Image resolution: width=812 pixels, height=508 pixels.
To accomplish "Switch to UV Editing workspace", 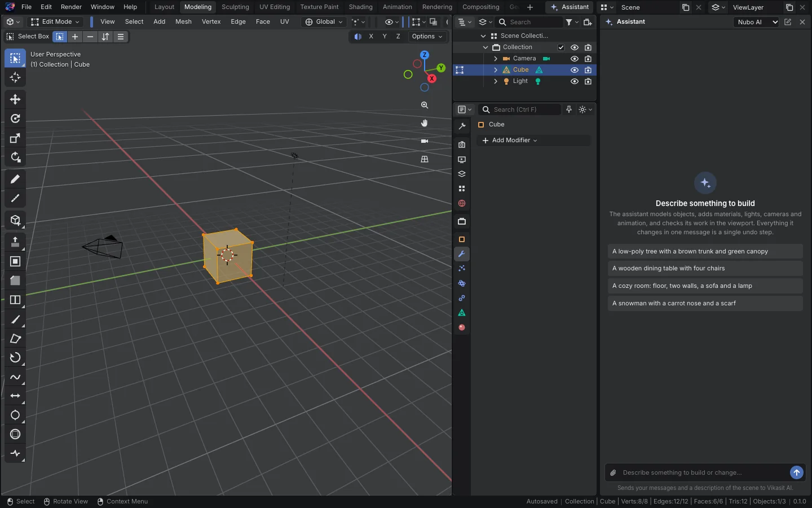I will (x=275, y=7).
